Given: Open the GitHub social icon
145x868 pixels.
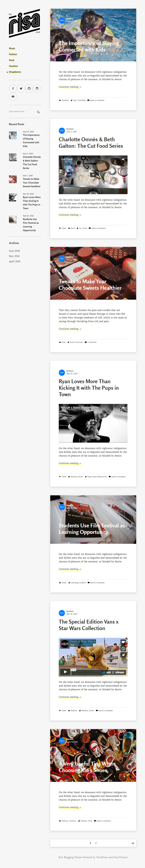Looking at the screenshot, I should [29, 89].
